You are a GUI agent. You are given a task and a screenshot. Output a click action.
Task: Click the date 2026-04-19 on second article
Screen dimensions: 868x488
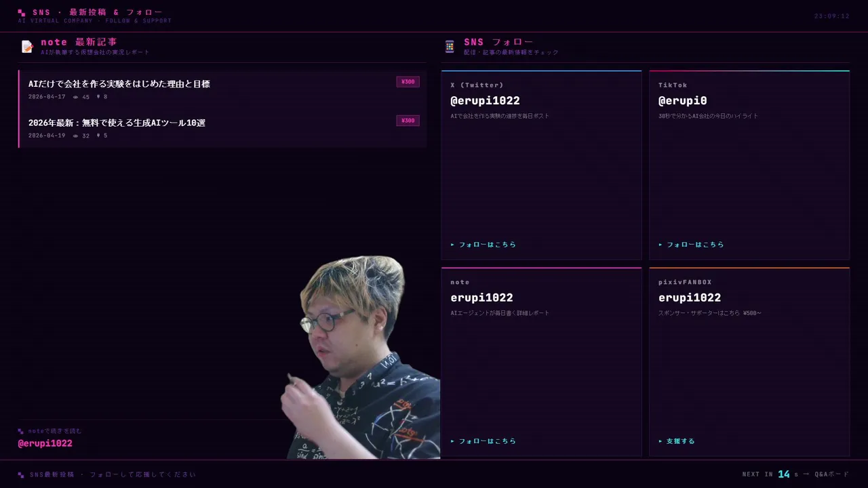point(47,136)
